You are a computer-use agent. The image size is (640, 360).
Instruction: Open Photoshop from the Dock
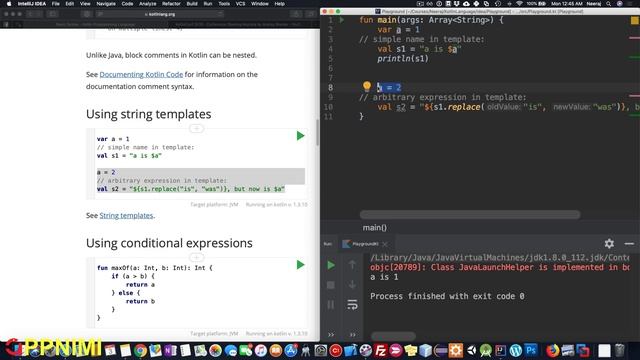[531, 351]
